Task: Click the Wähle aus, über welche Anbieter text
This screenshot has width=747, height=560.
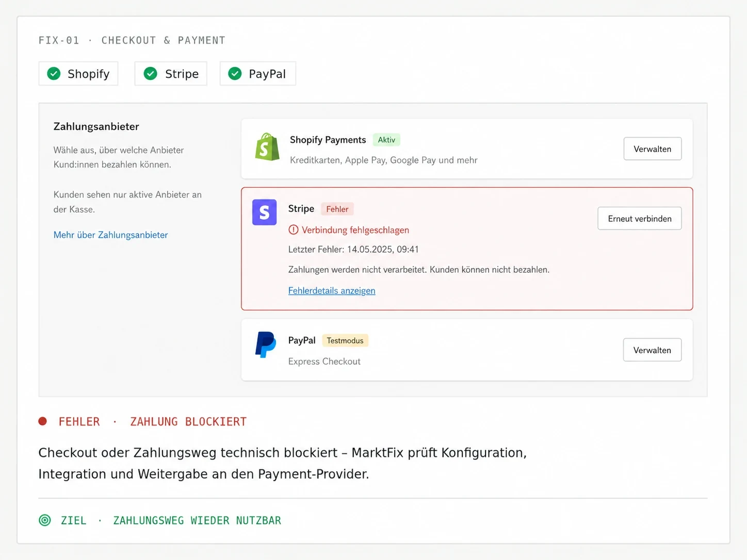Action: pyautogui.click(x=119, y=157)
